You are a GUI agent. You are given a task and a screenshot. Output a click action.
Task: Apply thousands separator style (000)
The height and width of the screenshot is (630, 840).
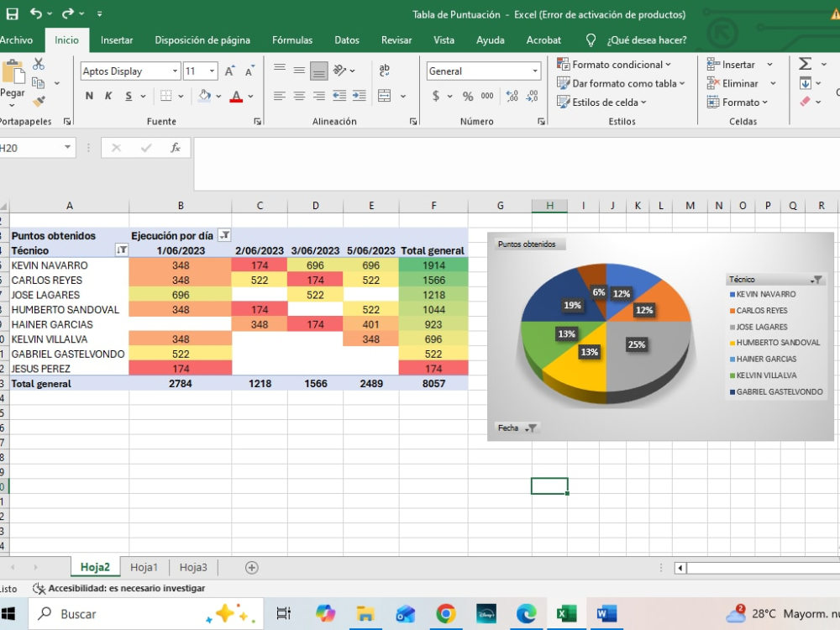pos(487,96)
